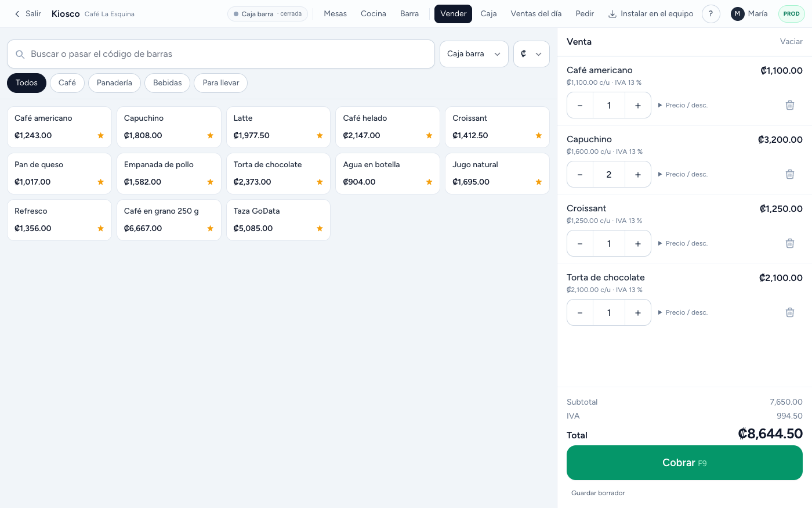Click Guardar borrador

(x=598, y=493)
